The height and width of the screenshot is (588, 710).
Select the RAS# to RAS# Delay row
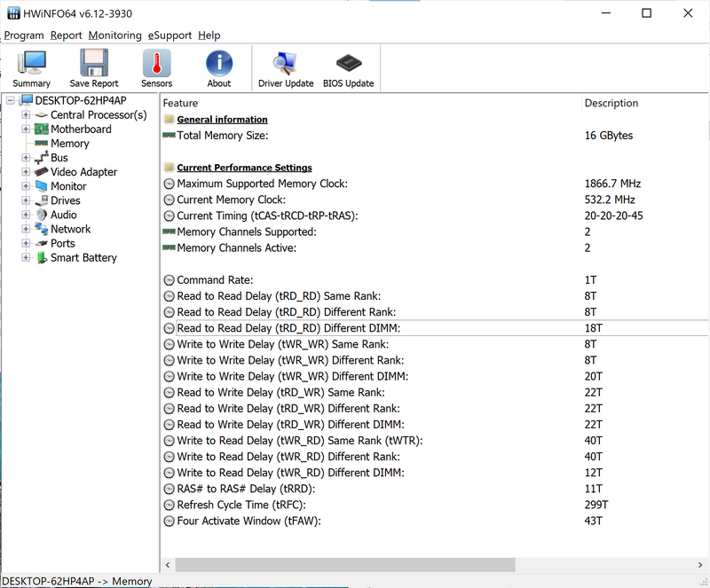tap(435, 489)
